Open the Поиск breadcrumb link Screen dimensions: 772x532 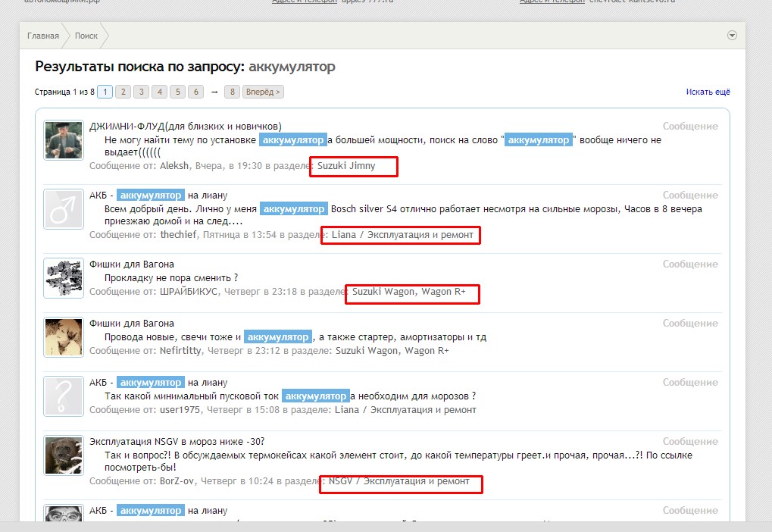[86, 36]
